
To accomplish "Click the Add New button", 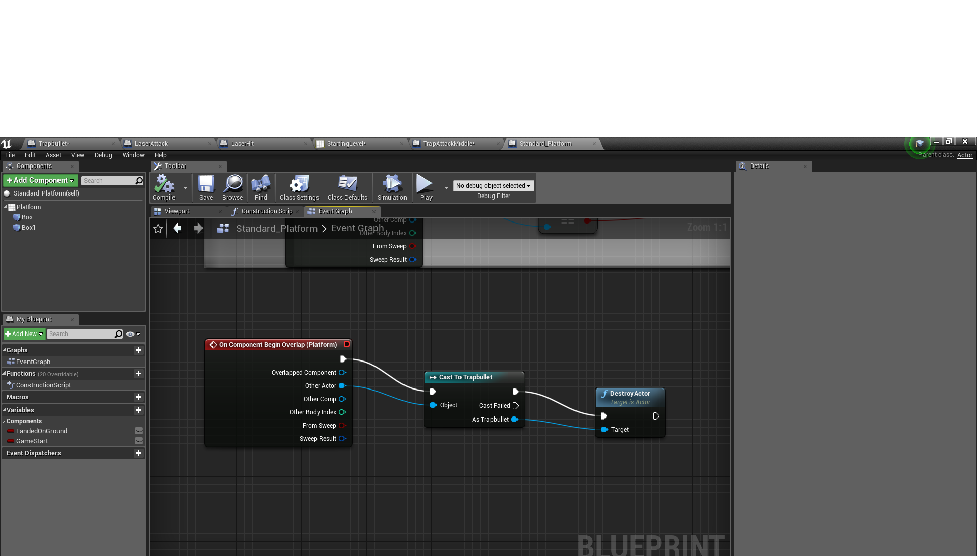I will click(x=24, y=335).
